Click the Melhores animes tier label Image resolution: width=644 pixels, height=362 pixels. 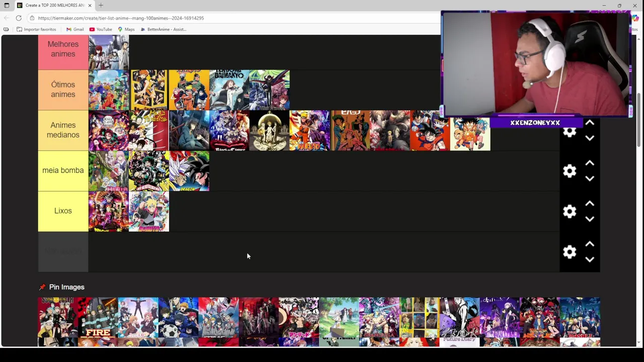click(63, 49)
